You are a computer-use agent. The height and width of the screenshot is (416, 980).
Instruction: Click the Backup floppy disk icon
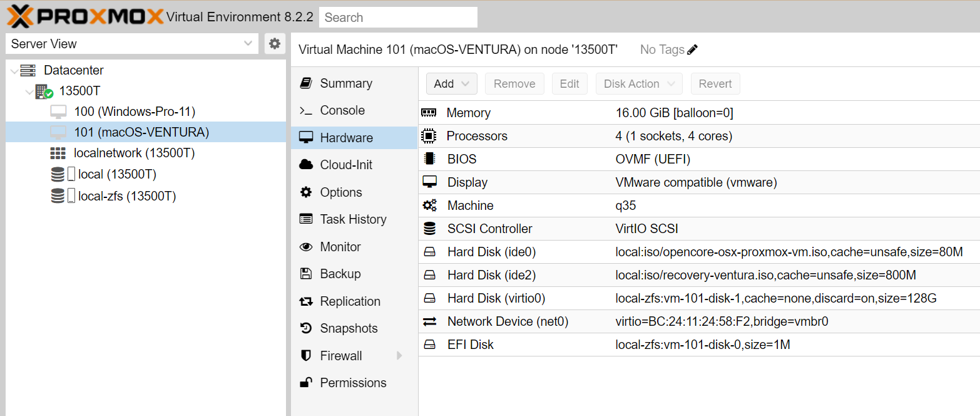coord(306,274)
